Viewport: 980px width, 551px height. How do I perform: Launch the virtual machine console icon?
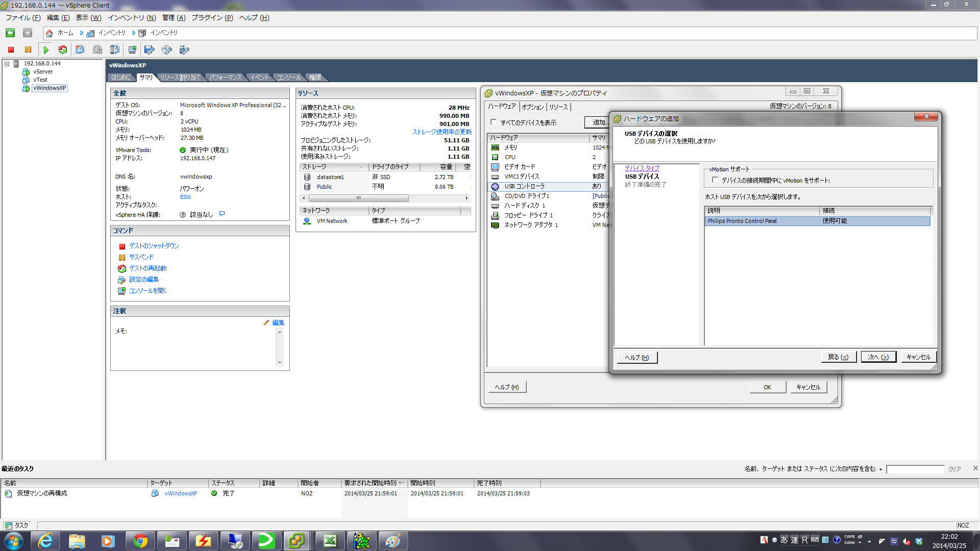[x=132, y=49]
